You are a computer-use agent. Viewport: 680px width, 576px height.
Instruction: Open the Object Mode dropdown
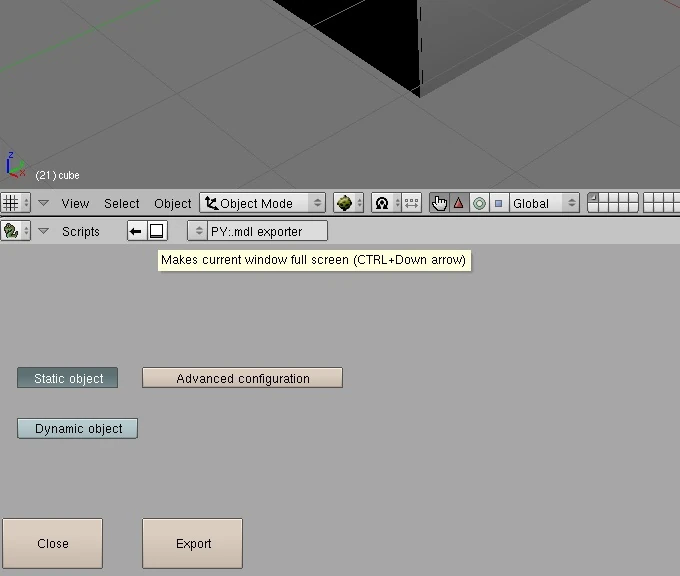coord(262,203)
